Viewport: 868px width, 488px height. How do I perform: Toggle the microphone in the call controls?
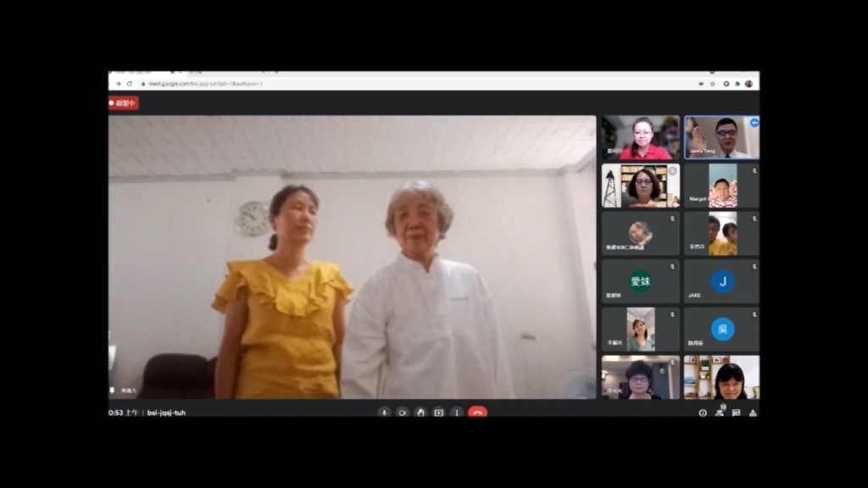(x=384, y=413)
